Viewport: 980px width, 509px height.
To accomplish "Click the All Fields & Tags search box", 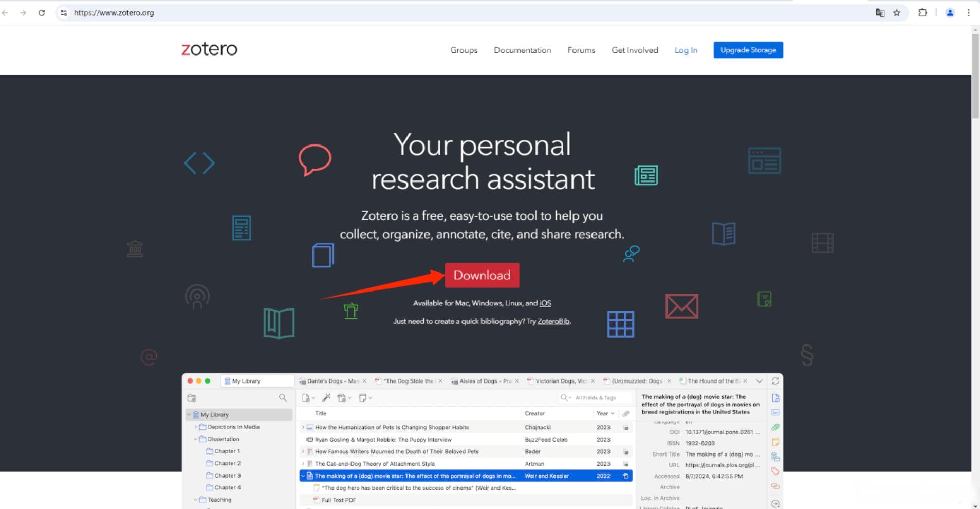I will pyautogui.click(x=596, y=398).
